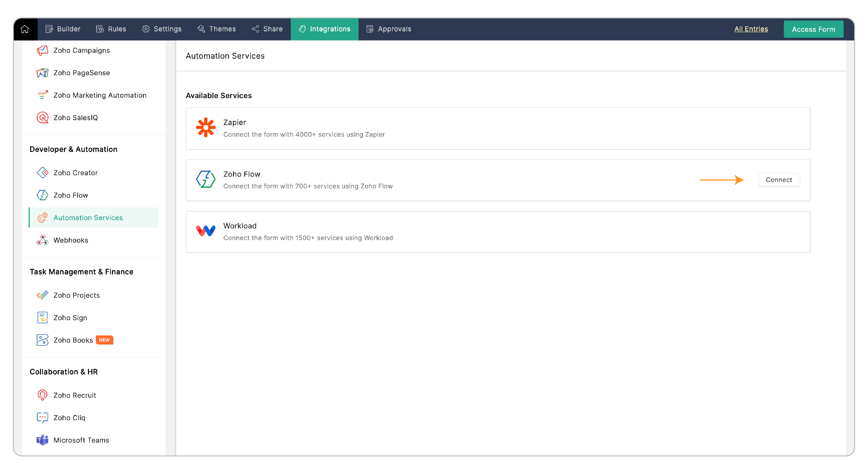Select the Webhooks icon in sidebar
This screenshot has height=474, width=868.
pos(42,240)
